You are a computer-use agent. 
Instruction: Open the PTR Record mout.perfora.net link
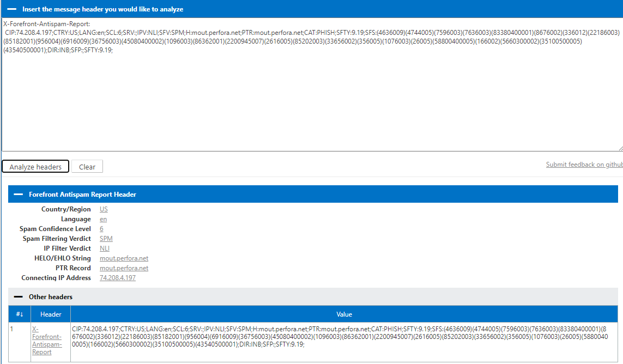124,268
